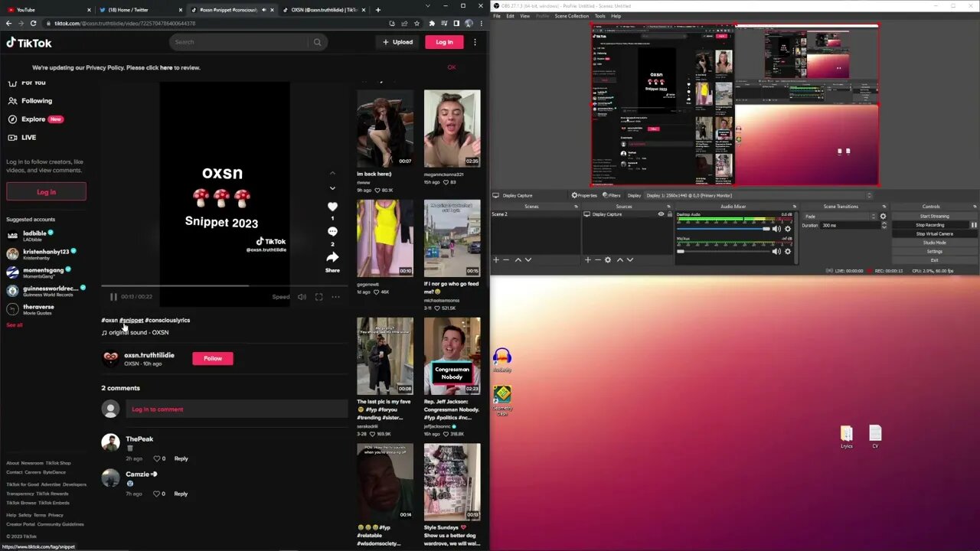This screenshot has height=551, width=980.
Task: Switch to YouTube browser tab
Action: [46, 10]
